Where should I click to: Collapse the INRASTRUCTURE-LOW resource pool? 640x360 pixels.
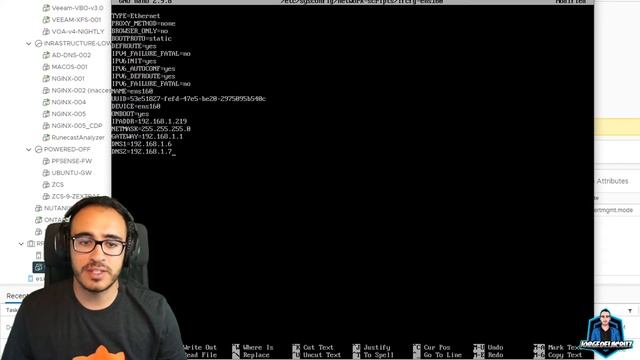[29, 43]
